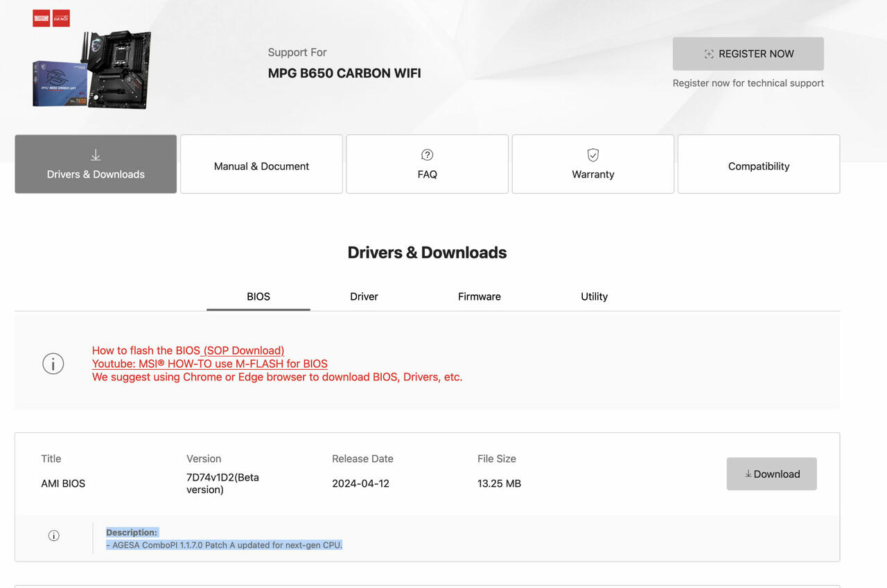Screen dimensions: 887x588
Task: Switch to the Utility tab
Action: [594, 296]
